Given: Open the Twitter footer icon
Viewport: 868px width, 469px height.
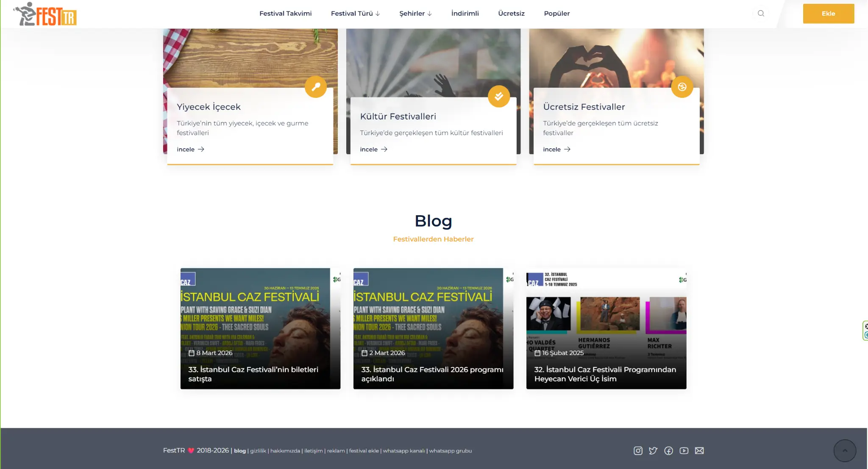Looking at the screenshot, I should pyautogui.click(x=653, y=451).
